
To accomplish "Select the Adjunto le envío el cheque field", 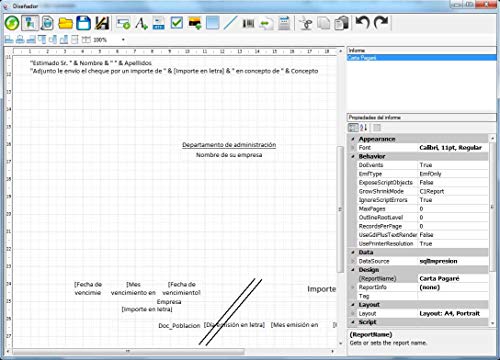I will (x=174, y=71).
